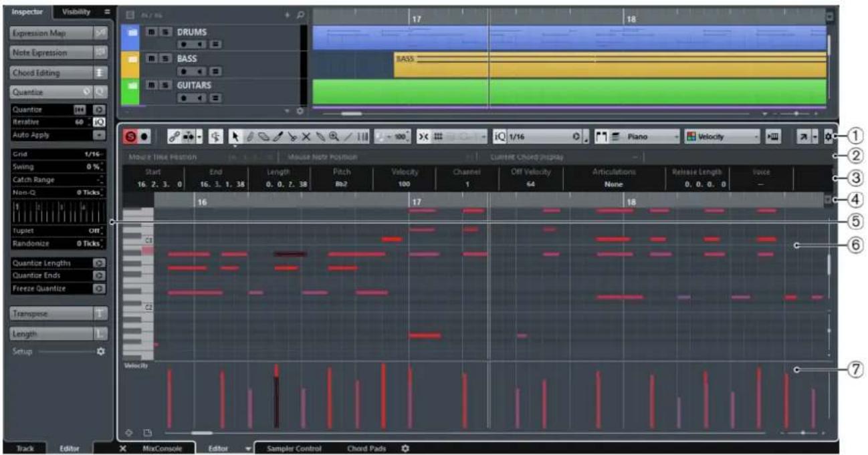Expand the Expression Map section
The image size is (868, 455).
(58, 32)
